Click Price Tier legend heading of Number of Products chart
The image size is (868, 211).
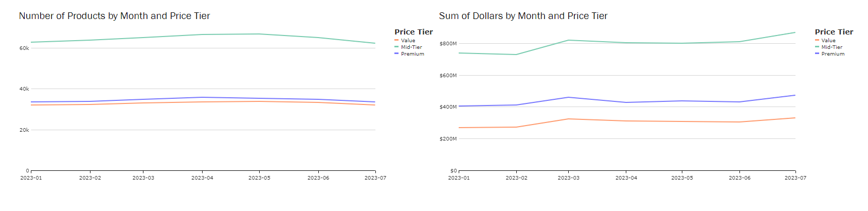(413, 32)
